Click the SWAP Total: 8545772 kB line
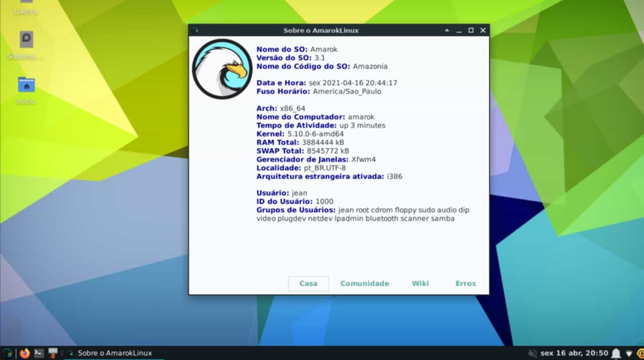 [302, 151]
